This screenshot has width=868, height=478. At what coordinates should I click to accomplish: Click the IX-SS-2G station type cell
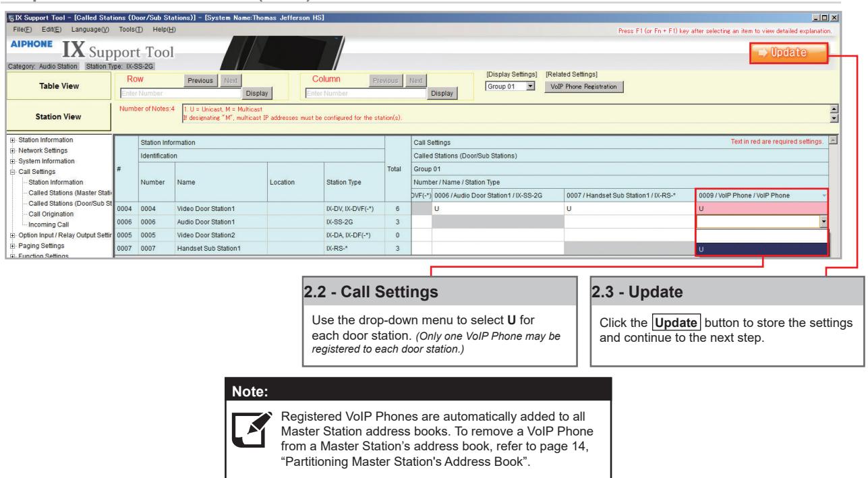353,221
